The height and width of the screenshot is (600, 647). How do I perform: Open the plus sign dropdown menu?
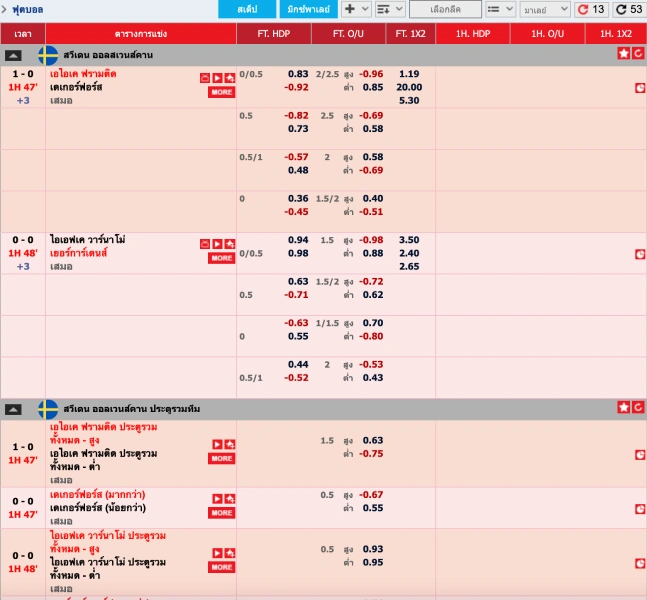(355, 9)
